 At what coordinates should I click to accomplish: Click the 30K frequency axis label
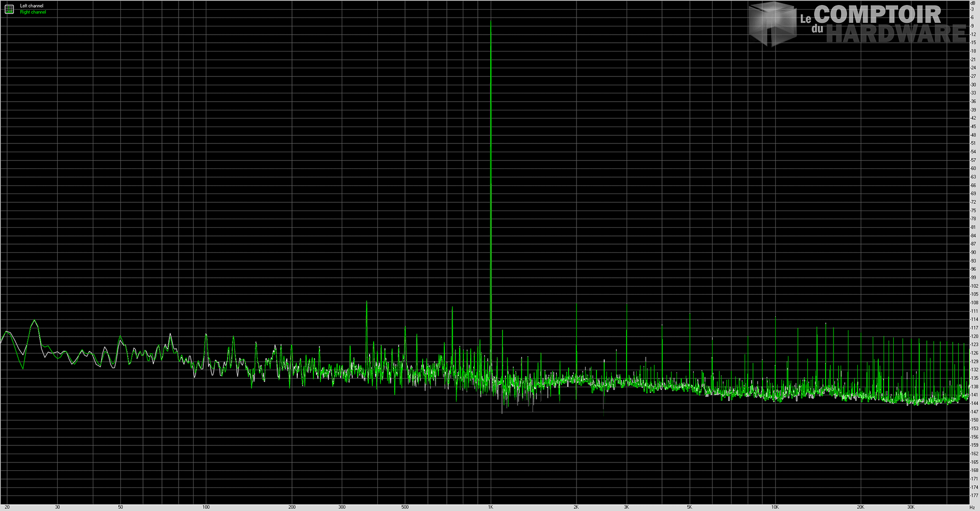pos(911,507)
